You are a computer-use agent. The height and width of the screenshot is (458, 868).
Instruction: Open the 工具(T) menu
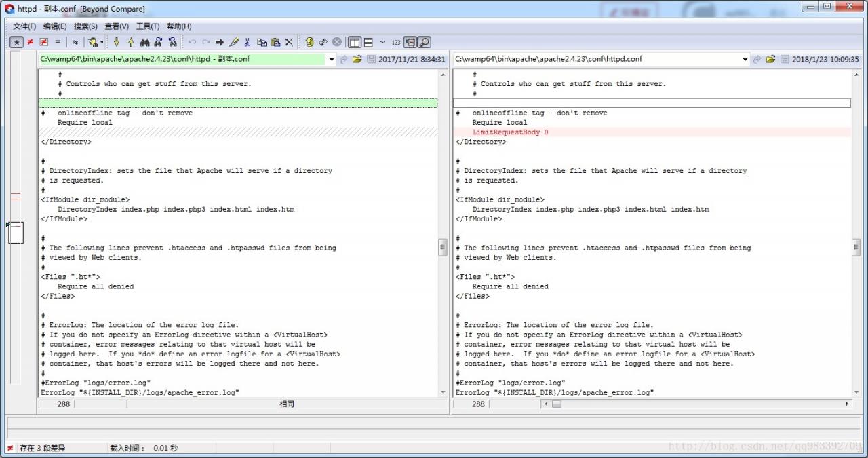[148, 26]
